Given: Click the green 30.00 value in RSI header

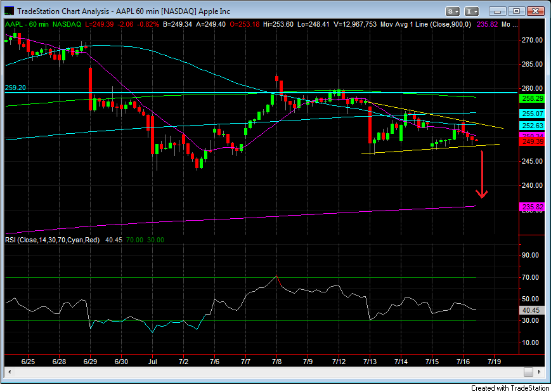Looking at the screenshot, I should (155, 240).
